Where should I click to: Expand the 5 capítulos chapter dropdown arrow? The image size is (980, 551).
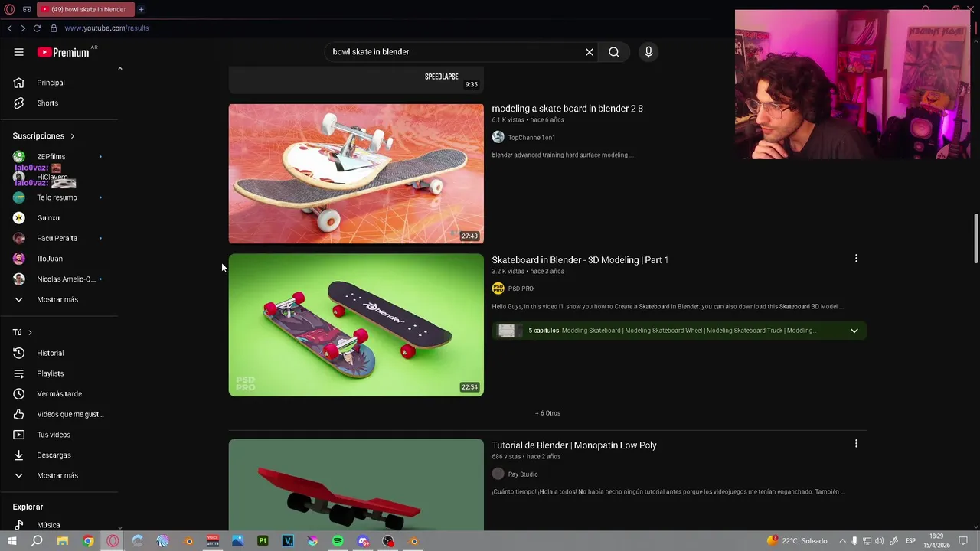854,331
